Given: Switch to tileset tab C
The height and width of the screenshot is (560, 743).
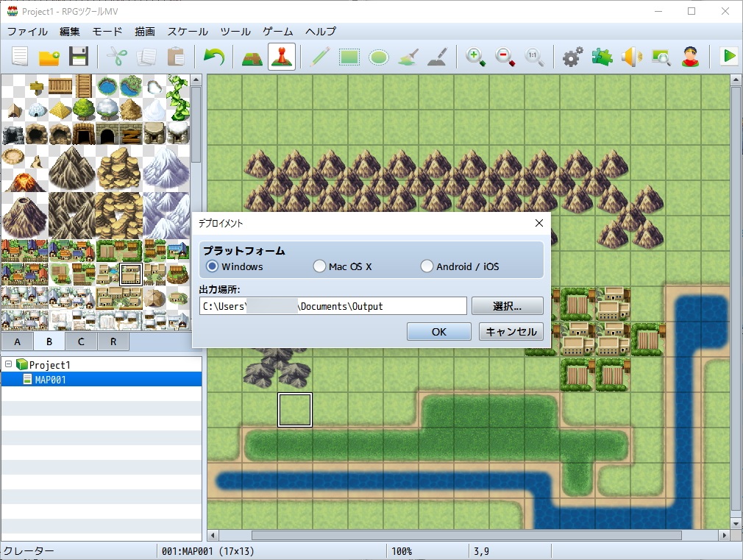Looking at the screenshot, I should tap(81, 341).
